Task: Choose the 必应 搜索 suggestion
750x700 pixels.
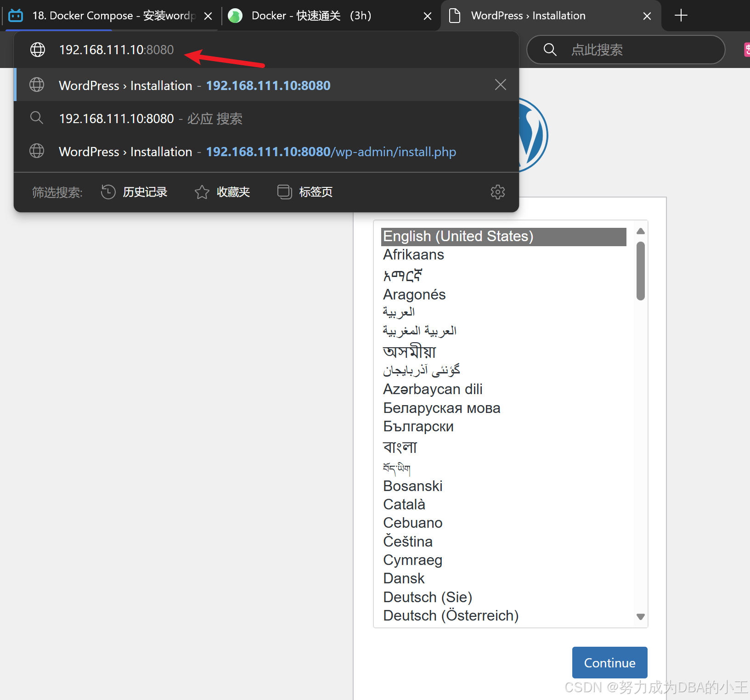Action: [x=266, y=119]
